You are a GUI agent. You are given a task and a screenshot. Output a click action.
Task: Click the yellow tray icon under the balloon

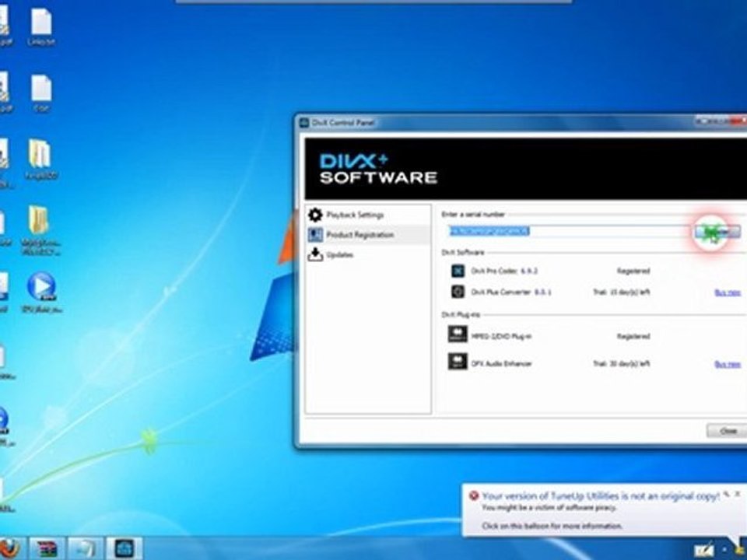point(740,550)
